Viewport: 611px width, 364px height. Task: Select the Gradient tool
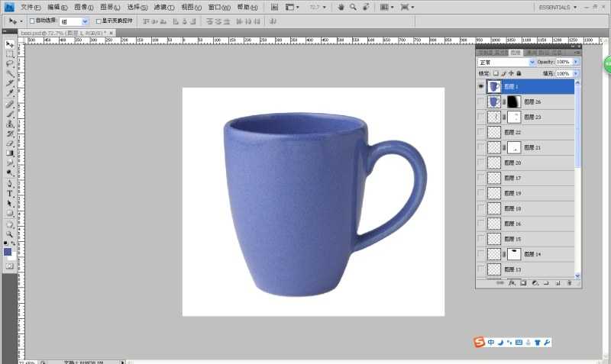[x=10, y=153]
